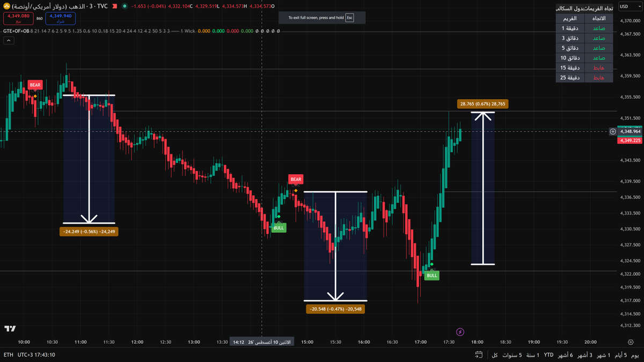Viewport: 644px width, 362px height.
Task: Click the BEAR signal label near 10:00
Action: [x=35, y=85]
